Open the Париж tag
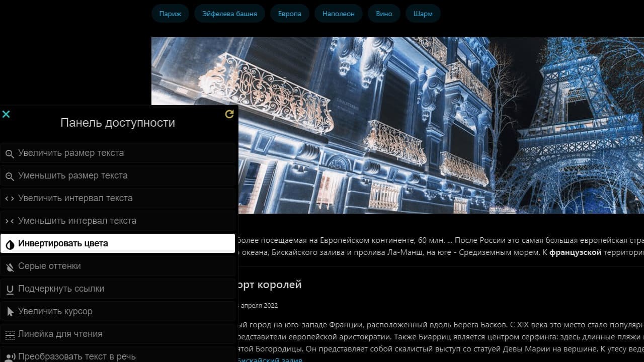The width and height of the screenshot is (644, 362). [170, 14]
